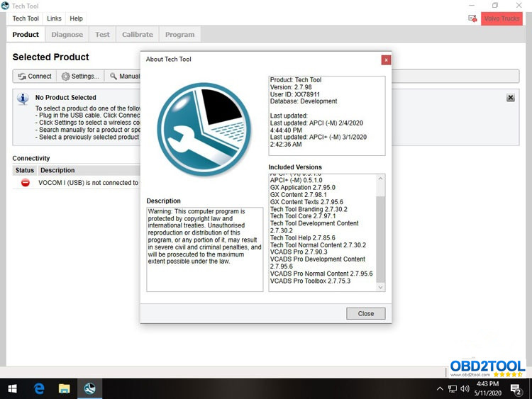The image size is (532, 399).
Task: Click the Included Versions scroll down arrow
Action: 381,287
